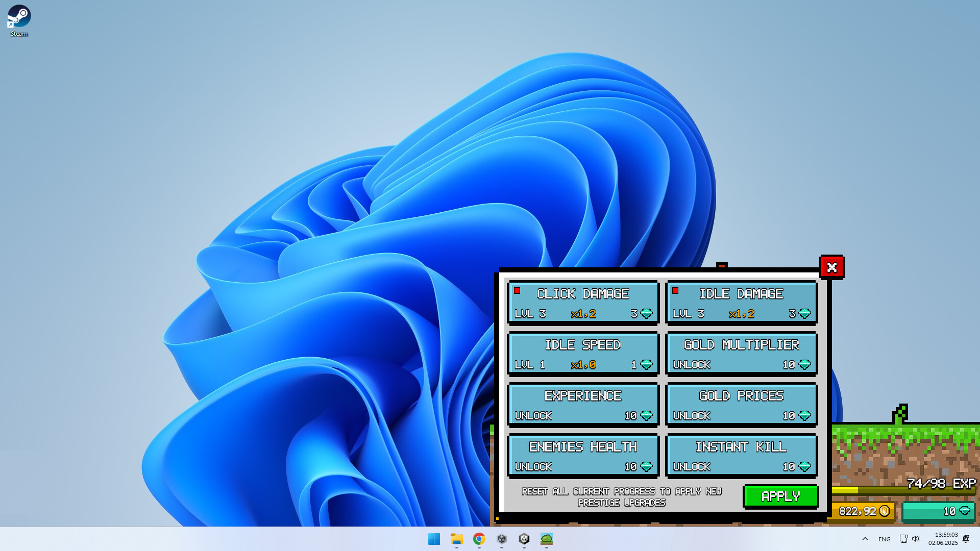This screenshot has width=980, height=551.
Task: Click the 822.92 gold coin counter
Action: click(864, 511)
